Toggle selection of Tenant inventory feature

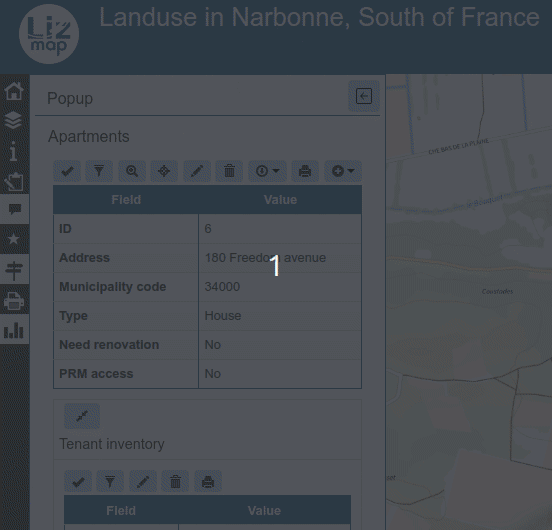78,481
